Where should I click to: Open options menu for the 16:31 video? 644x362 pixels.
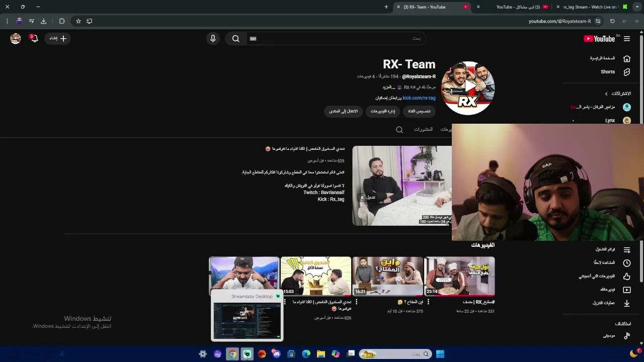point(356,302)
